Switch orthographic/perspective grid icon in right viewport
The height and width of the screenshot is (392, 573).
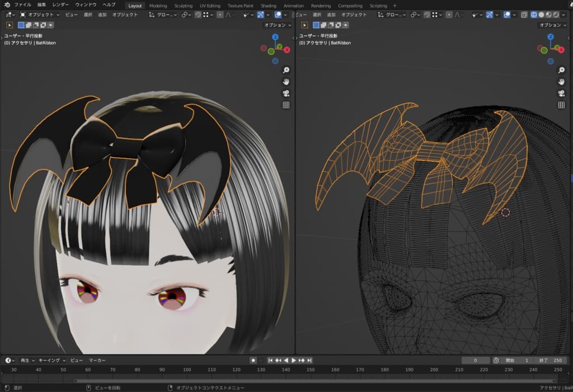pyautogui.click(x=561, y=105)
